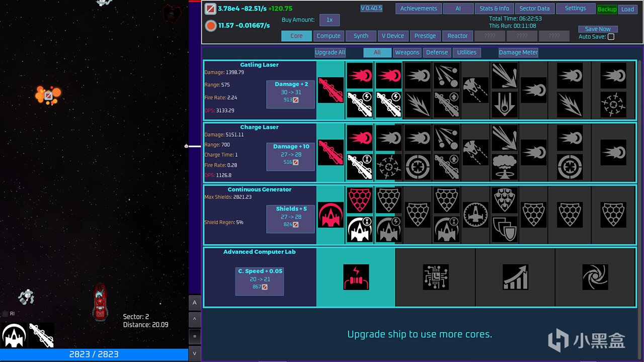Toggle the Auto Save checkbox
Viewport: 644px width, 362px height.
pos(611,37)
